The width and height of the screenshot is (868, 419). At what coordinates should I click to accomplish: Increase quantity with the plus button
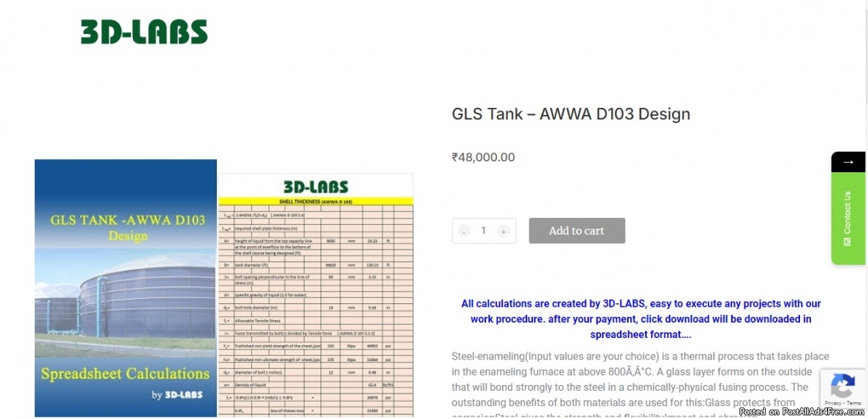(503, 231)
